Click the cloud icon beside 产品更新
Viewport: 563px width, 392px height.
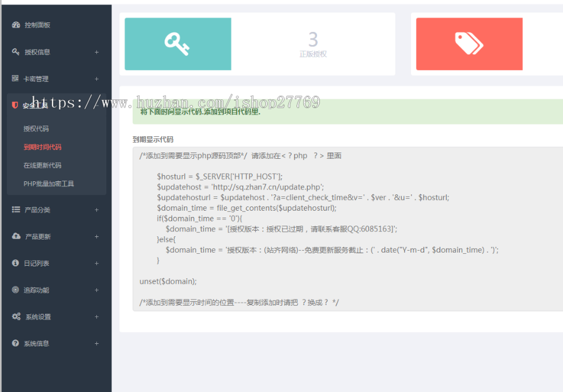tap(16, 236)
